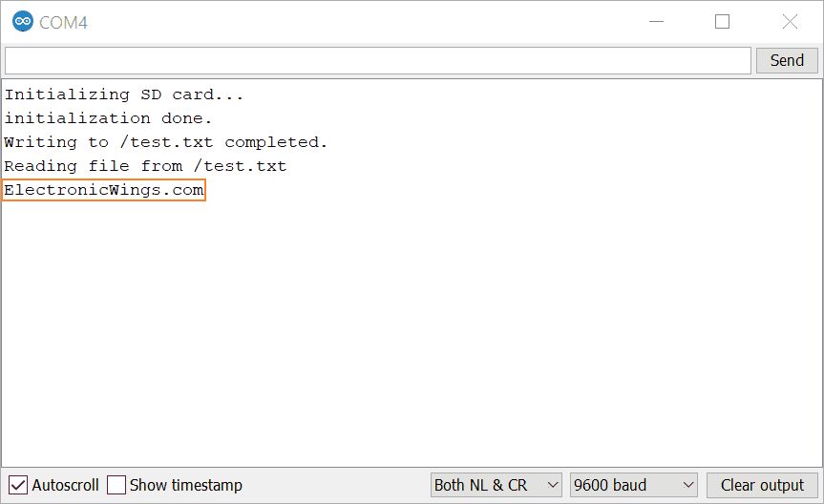Click the 'Writing to /test.txt completed.' line
This screenshot has width=824, height=504.
point(165,142)
